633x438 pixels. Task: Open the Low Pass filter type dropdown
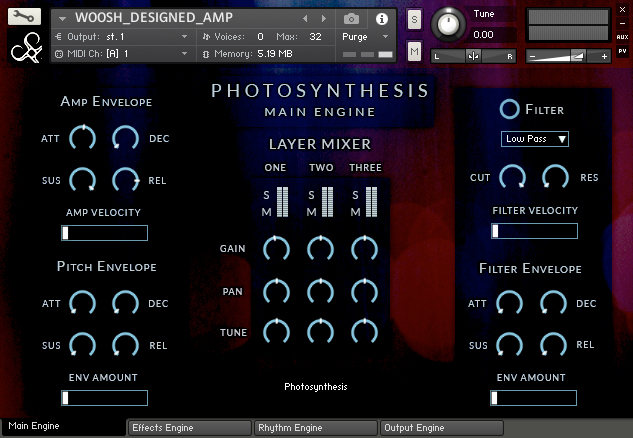pos(534,139)
